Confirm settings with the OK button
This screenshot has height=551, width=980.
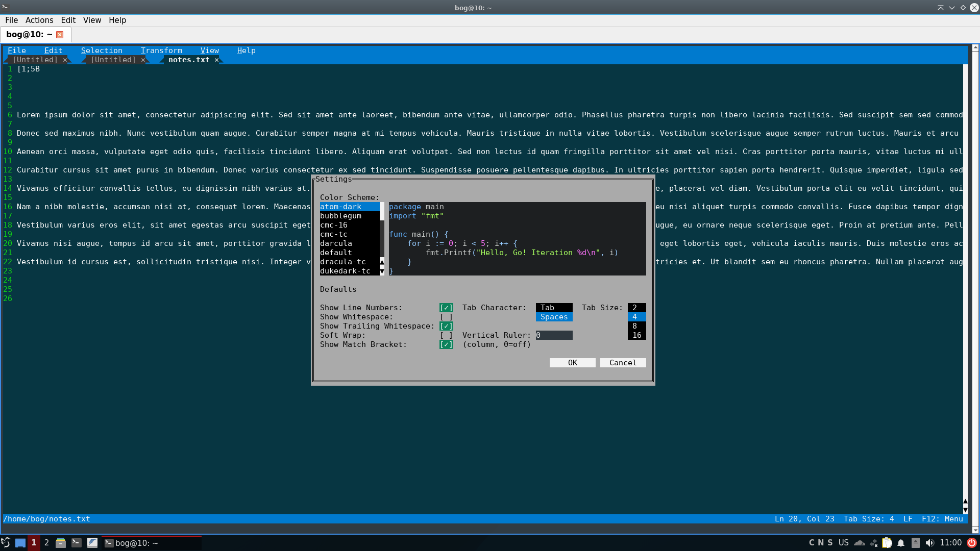tap(572, 363)
